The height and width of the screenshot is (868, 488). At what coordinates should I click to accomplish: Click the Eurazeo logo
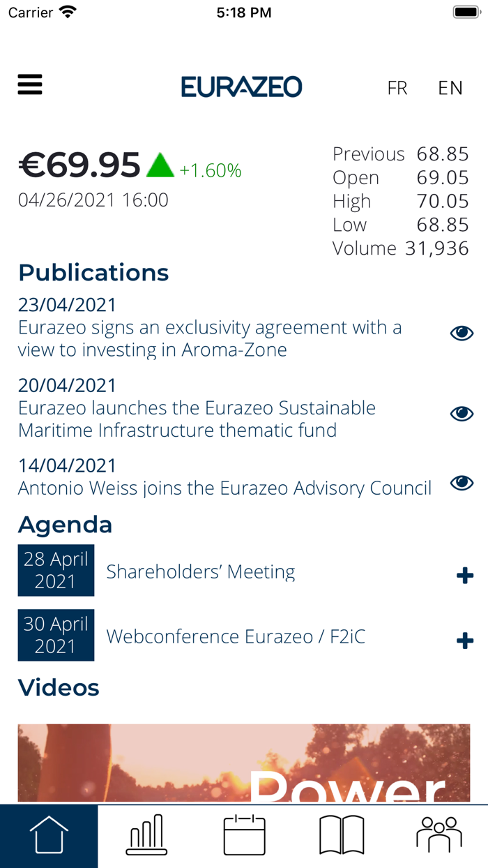coord(241,86)
